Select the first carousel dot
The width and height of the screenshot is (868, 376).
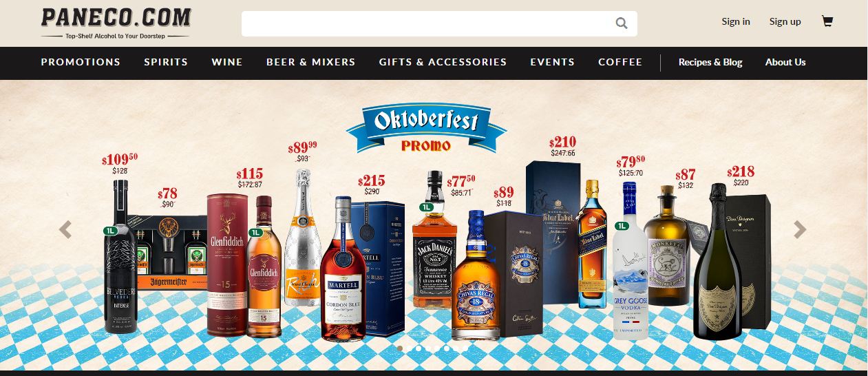pyautogui.click(x=400, y=348)
